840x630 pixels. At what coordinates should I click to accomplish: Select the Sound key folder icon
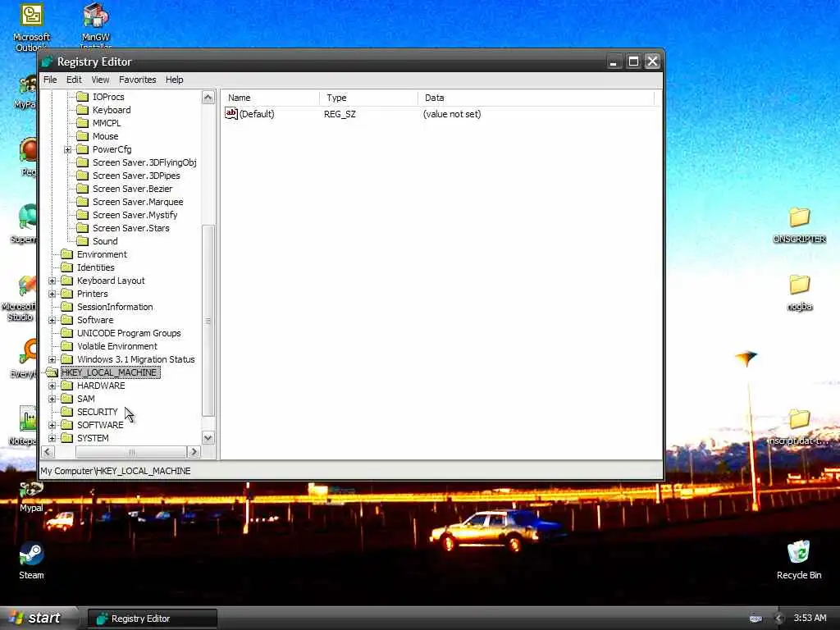click(83, 241)
